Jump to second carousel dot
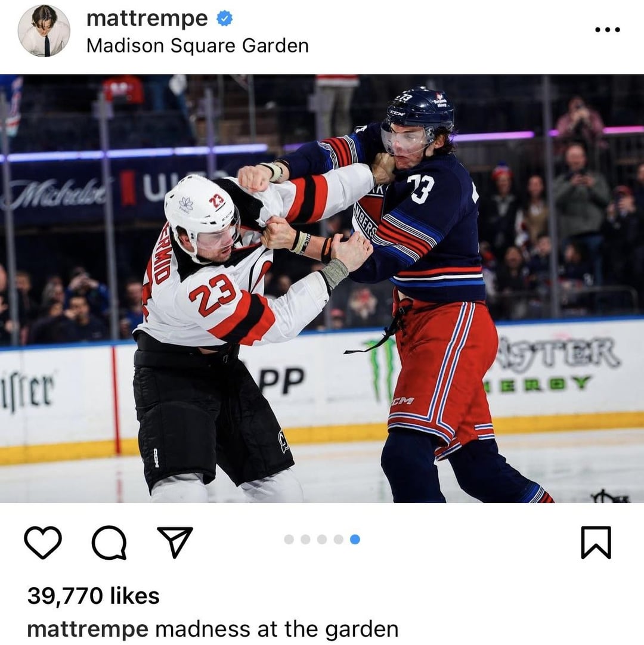 pos(305,539)
